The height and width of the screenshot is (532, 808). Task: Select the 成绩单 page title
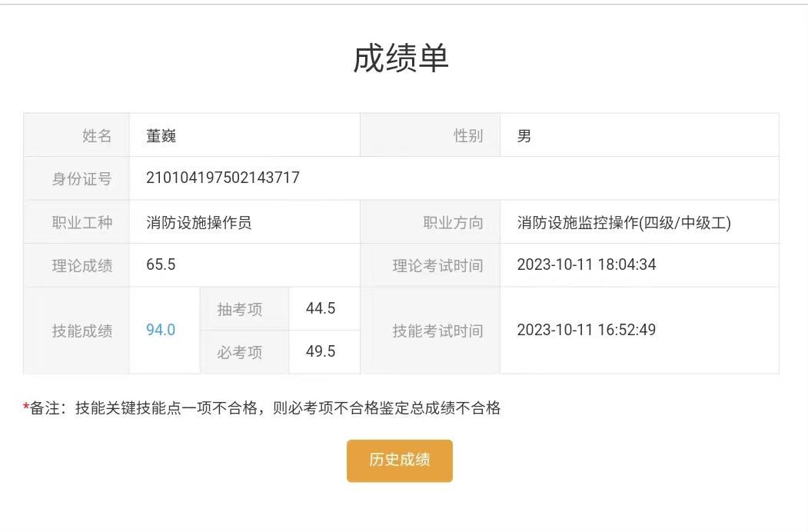click(x=401, y=58)
